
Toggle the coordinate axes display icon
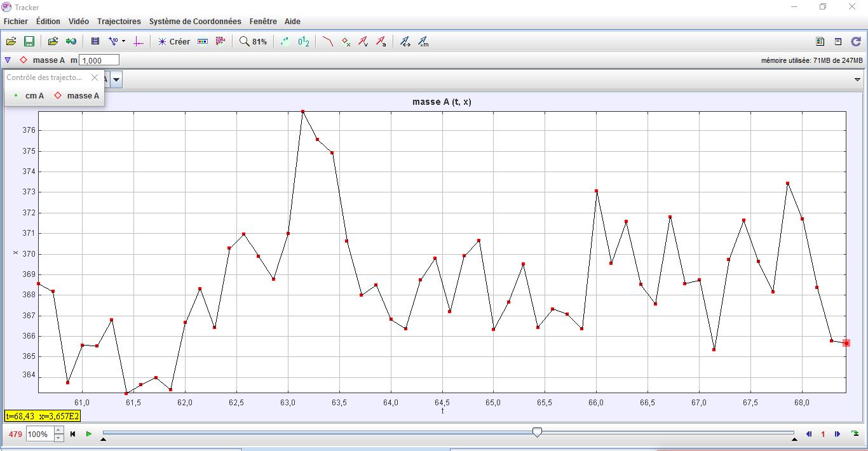coord(139,41)
